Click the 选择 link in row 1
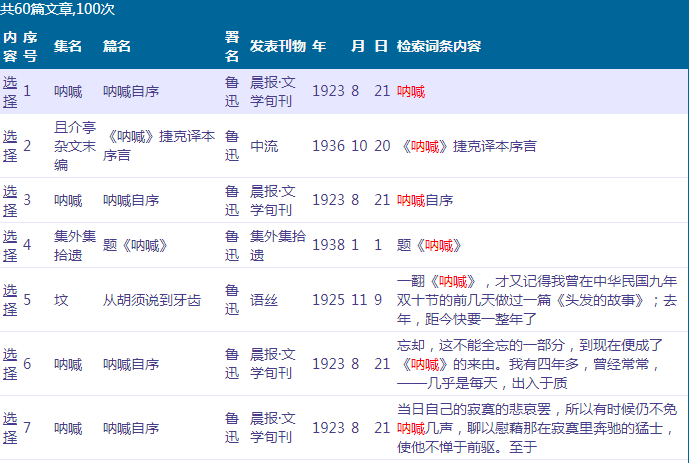This screenshot has height=463, width=689. click(10, 91)
